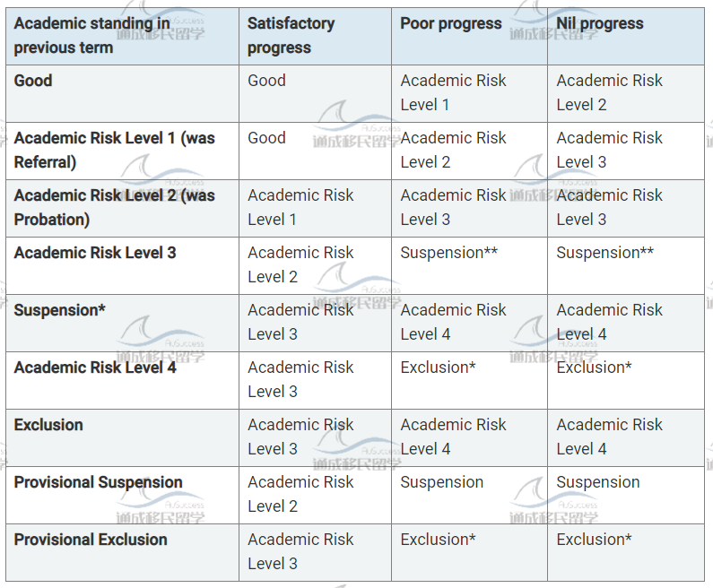Viewport: 713px width, 588px height.
Task: Click the "Good" row label
Action: point(33,81)
